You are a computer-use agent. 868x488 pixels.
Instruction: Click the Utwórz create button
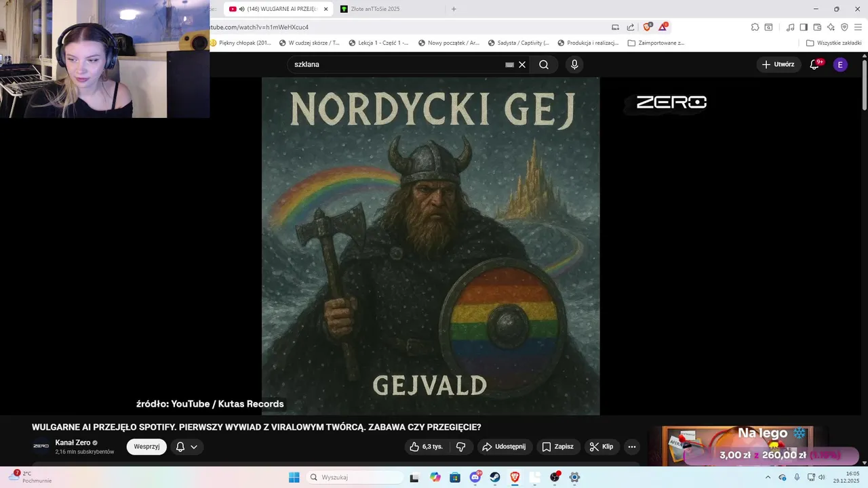coord(778,64)
